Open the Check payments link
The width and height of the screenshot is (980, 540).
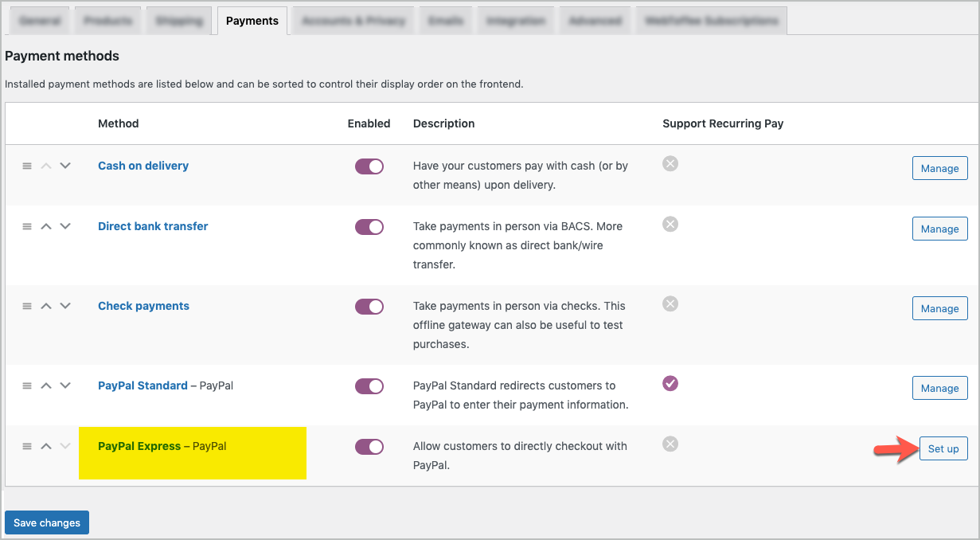pyautogui.click(x=143, y=306)
